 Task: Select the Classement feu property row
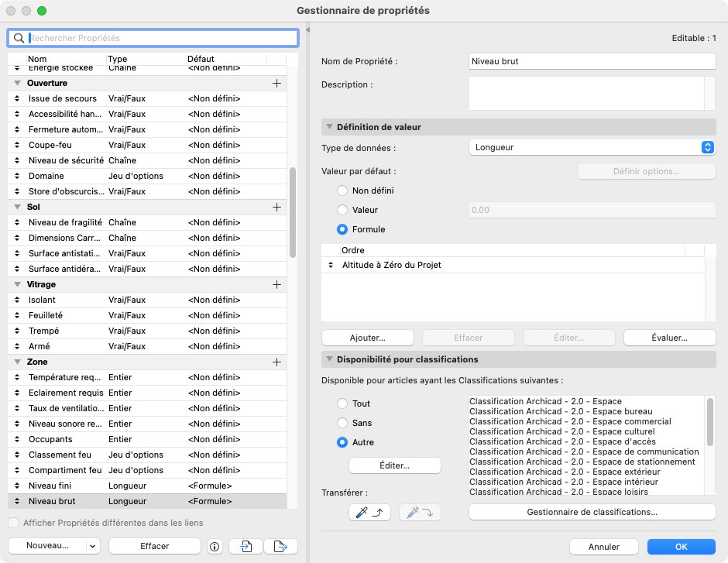coord(147,455)
